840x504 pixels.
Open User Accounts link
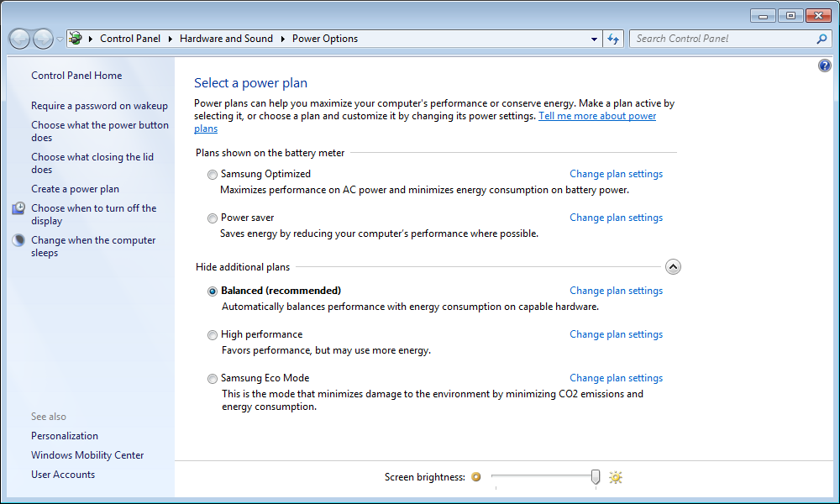click(x=63, y=475)
